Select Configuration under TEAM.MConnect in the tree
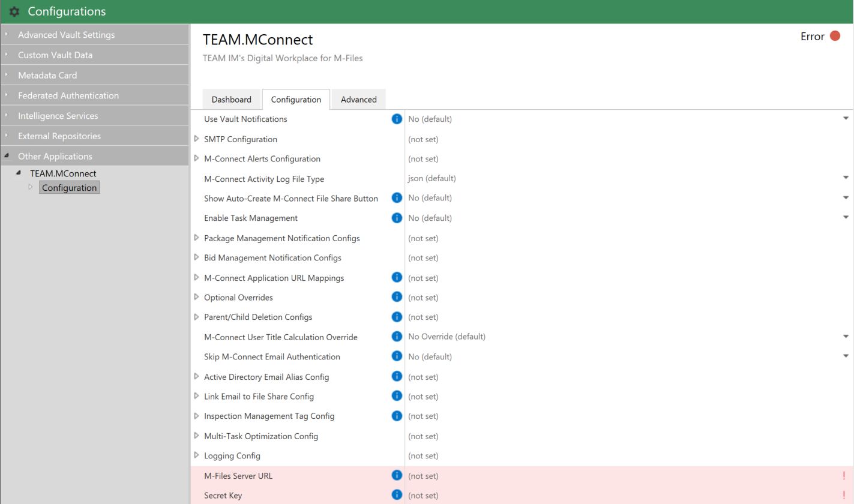 (69, 187)
